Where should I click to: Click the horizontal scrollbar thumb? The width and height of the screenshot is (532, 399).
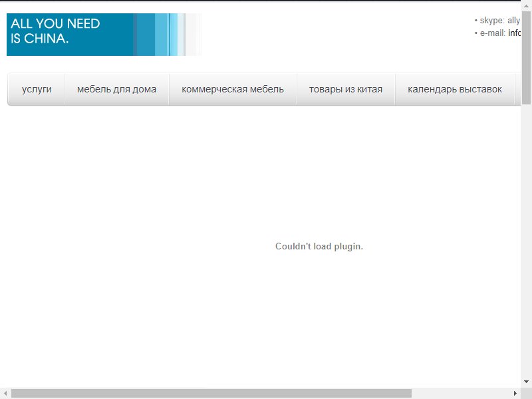pos(211,393)
